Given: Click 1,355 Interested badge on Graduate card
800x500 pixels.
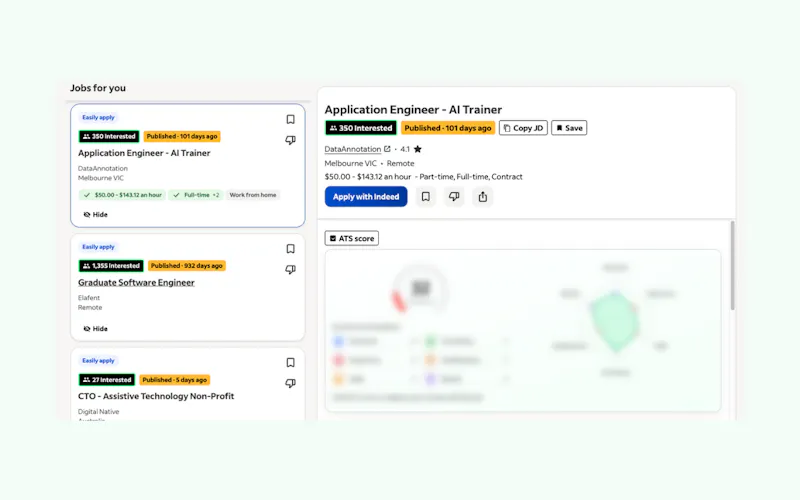Looking at the screenshot, I should [111, 266].
